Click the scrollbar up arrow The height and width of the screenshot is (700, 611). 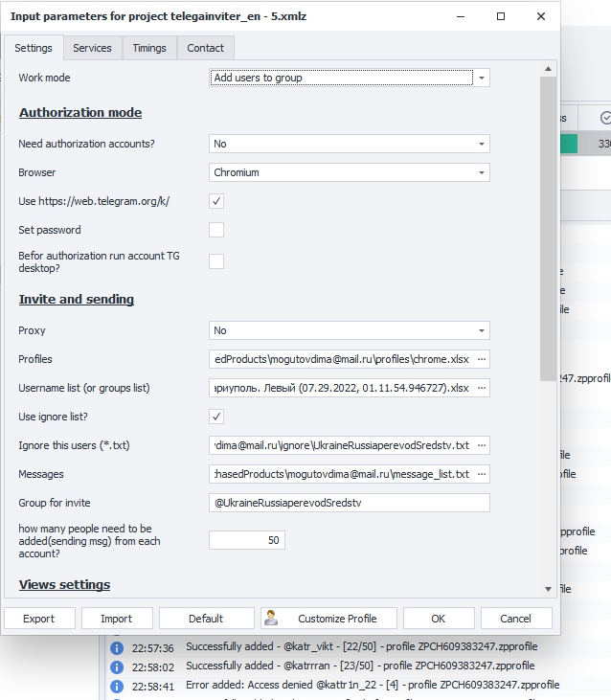tap(548, 69)
